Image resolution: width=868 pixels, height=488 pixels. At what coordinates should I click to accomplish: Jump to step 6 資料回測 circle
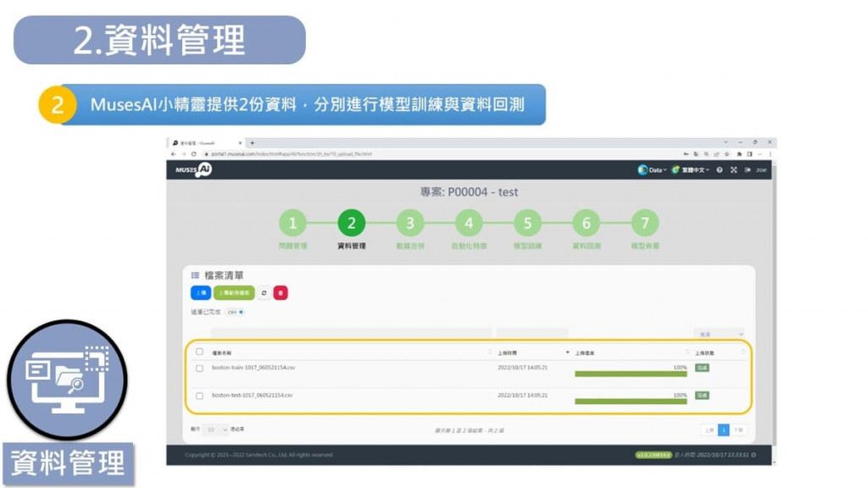(587, 223)
